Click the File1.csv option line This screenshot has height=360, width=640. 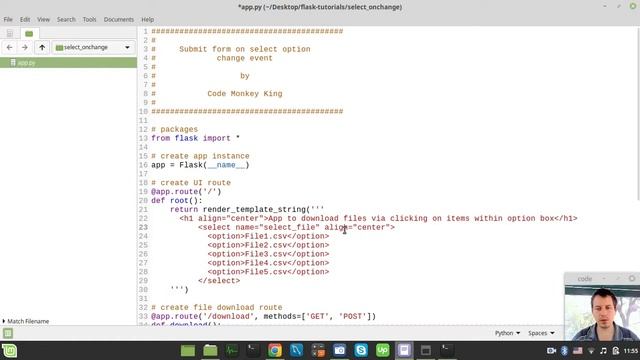(x=268, y=236)
